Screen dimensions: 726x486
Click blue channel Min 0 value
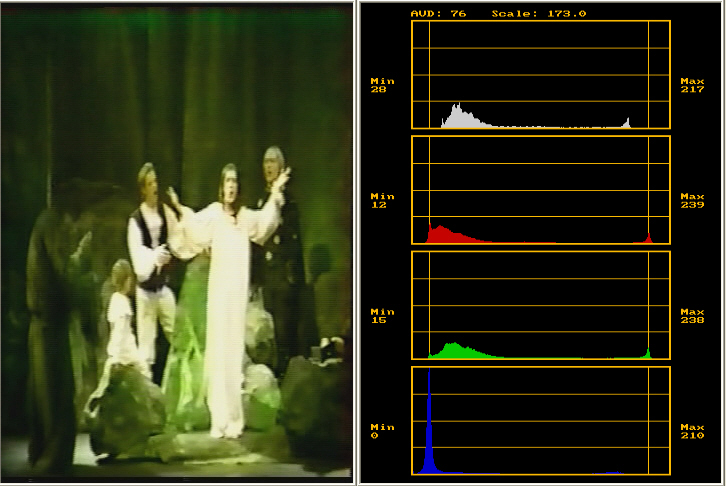pos(382,431)
